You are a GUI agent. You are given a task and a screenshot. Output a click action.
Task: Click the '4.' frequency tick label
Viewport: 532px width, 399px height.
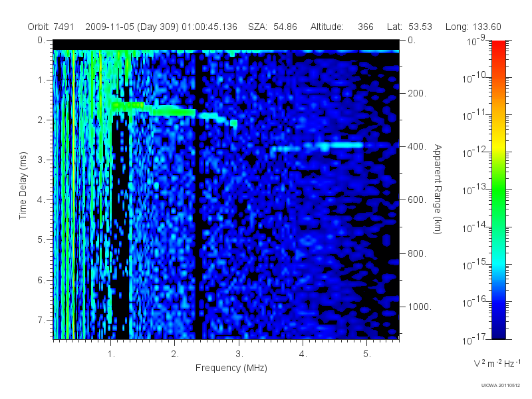click(303, 354)
